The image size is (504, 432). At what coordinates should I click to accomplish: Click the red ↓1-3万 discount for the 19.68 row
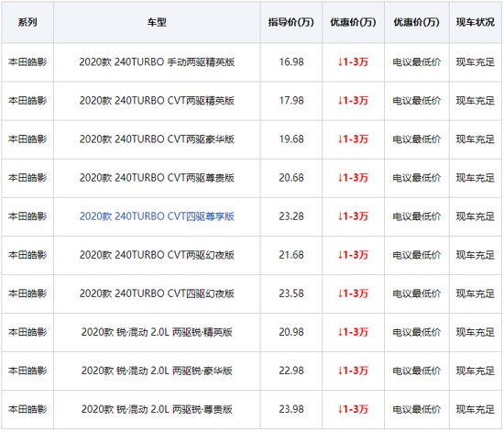click(353, 139)
